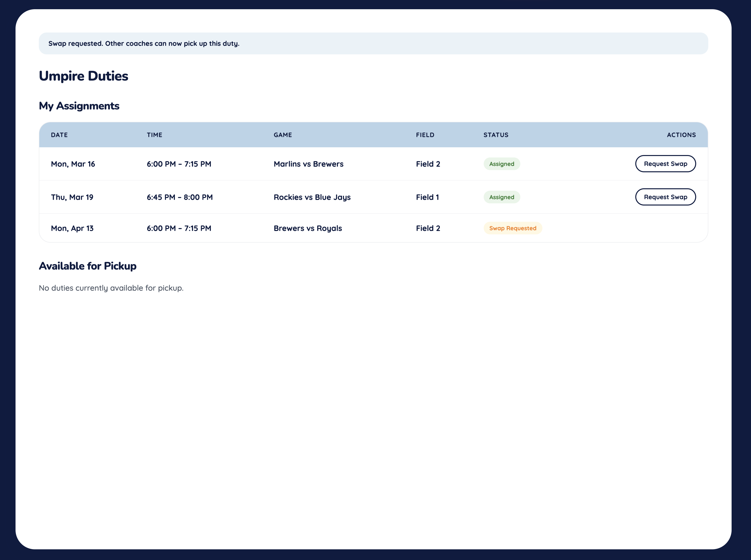The image size is (751, 560).
Task: Request swap for Marlins vs Brewers game
Action: [665, 164]
